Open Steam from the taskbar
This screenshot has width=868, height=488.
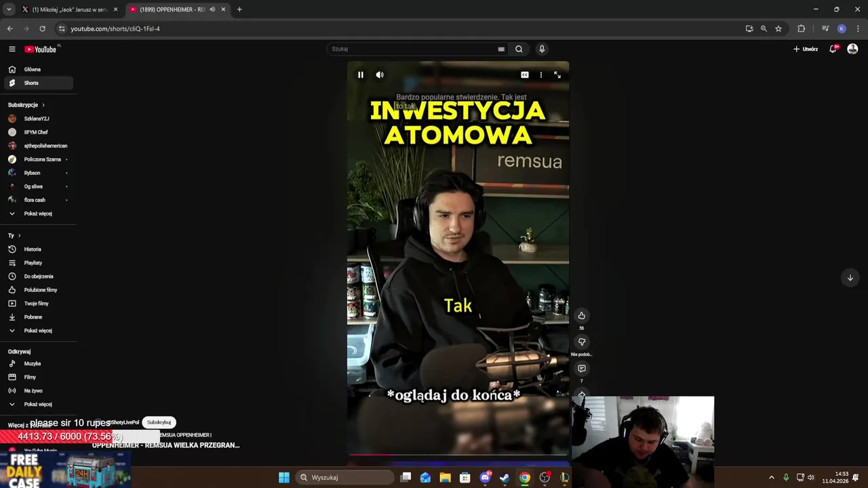(x=505, y=477)
